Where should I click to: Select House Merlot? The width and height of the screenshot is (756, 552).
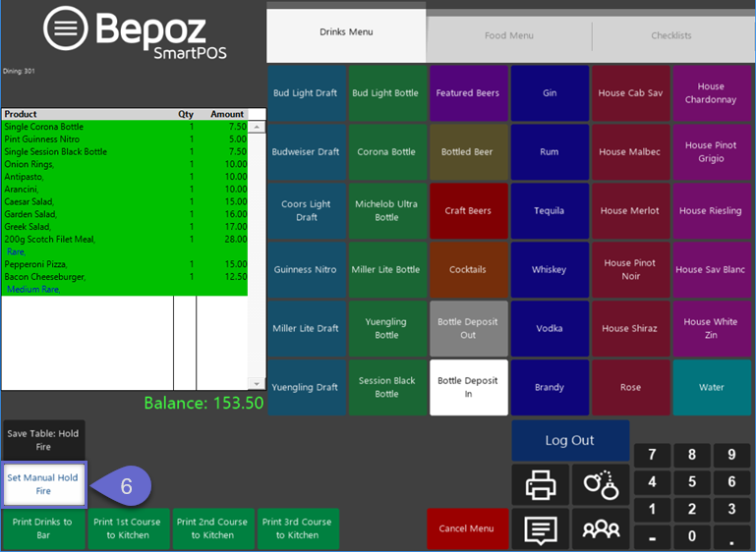click(630, 210)
